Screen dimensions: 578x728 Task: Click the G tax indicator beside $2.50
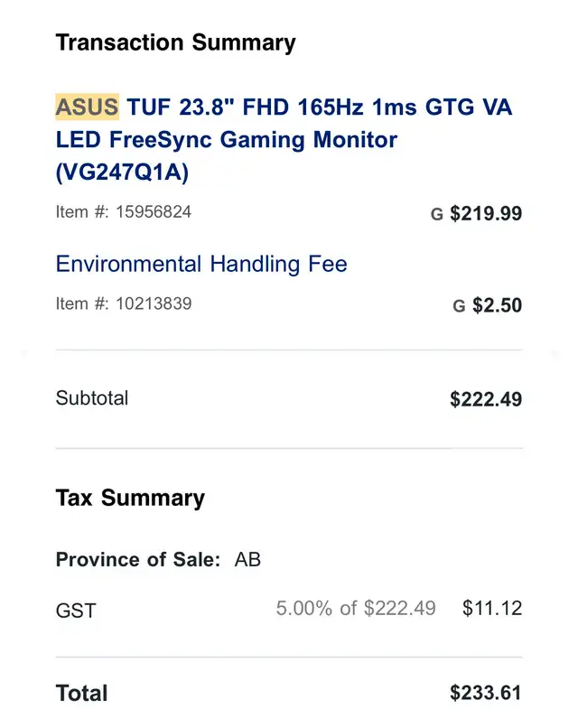pyautogui.click(x=459, y=306)
